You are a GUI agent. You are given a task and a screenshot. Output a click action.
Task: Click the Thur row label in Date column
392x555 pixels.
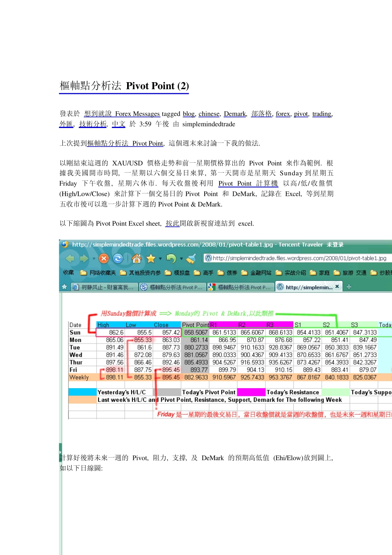(x=76, y=362)
